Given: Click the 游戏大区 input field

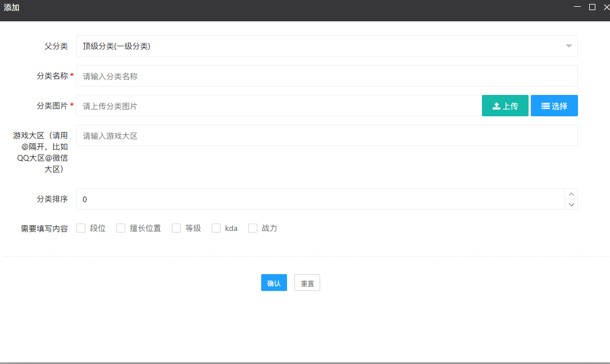Looking at the screenshot, I should [326, 135].
